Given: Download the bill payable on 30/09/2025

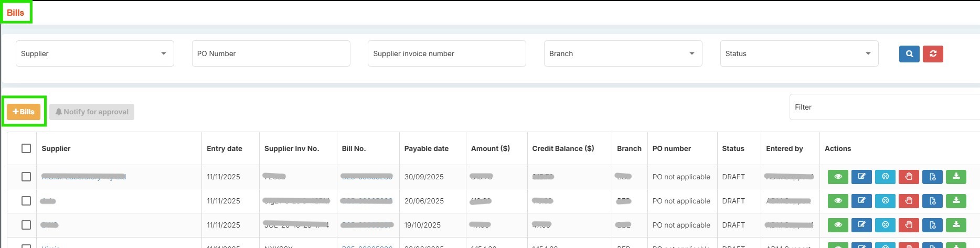Looking at the screenshot, I should point(956,177).
